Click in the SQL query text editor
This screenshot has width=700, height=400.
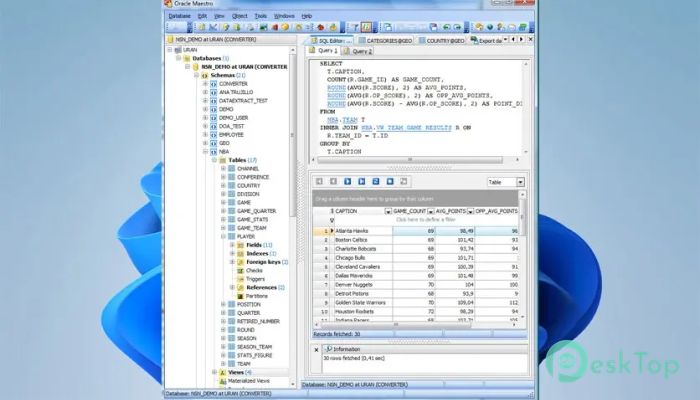(417, 107)
